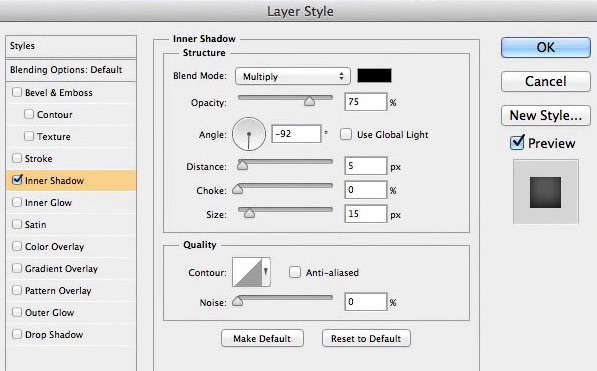
Task: Expand the Contour picker dropdown arrow
Action: [x=266, y=272]
